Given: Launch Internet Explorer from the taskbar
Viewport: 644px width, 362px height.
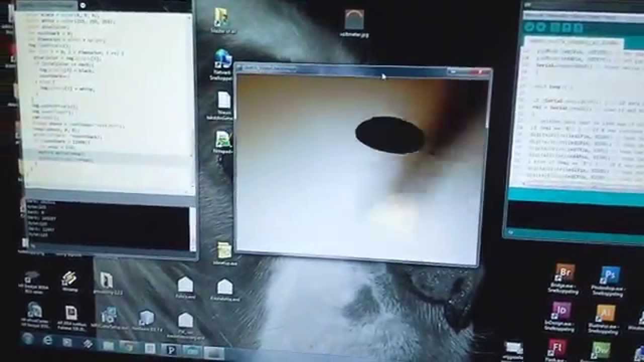Looking at the screenshot, I should (48, 340).
